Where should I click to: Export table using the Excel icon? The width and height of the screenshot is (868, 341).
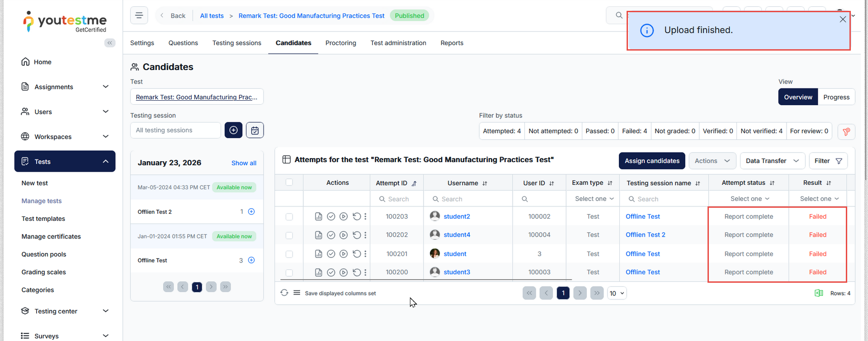(x=819, y=293)
